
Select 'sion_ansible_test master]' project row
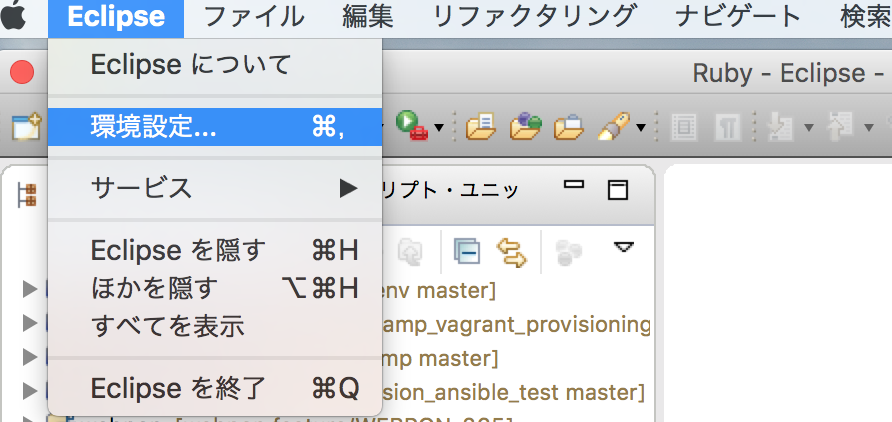pos(515,392)
